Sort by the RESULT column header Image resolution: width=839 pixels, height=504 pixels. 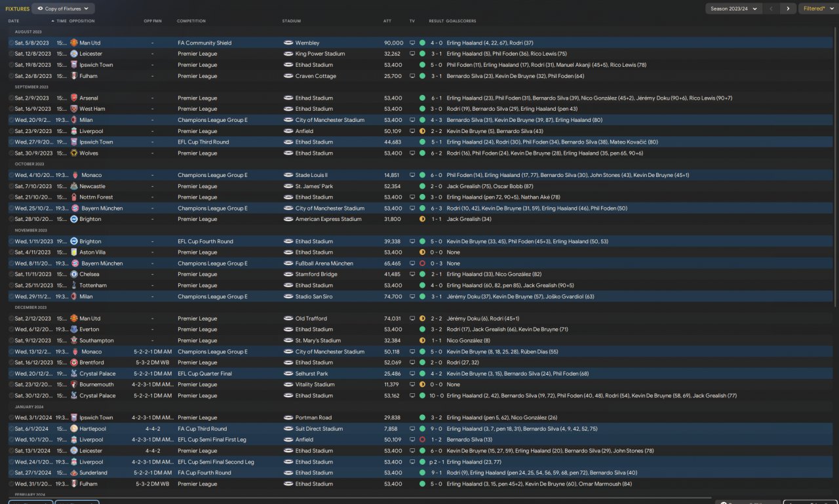click(x=437, y=21)
